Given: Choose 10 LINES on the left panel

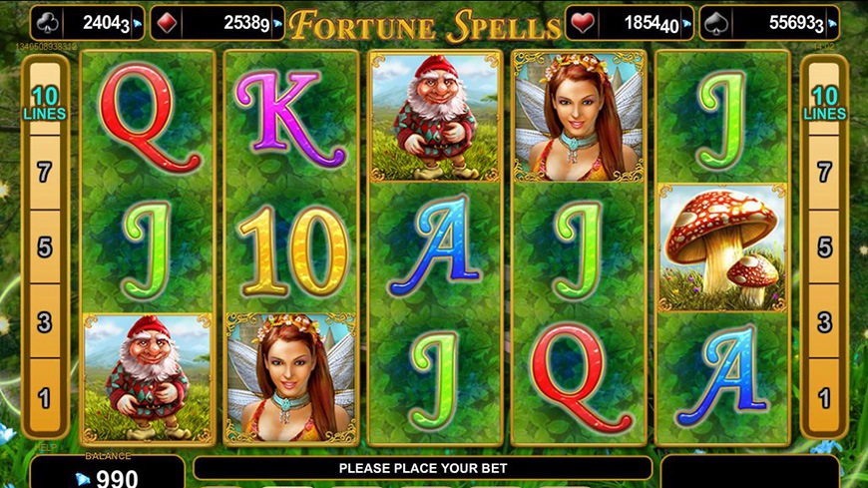Looking at the screenshot, I should click(45, 104).
